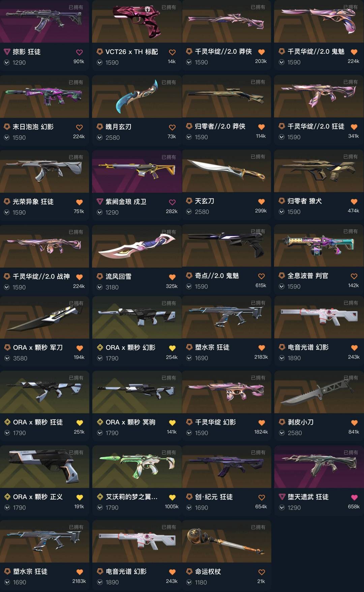Click the currency icon next to the 3180 price

(100, 287)
